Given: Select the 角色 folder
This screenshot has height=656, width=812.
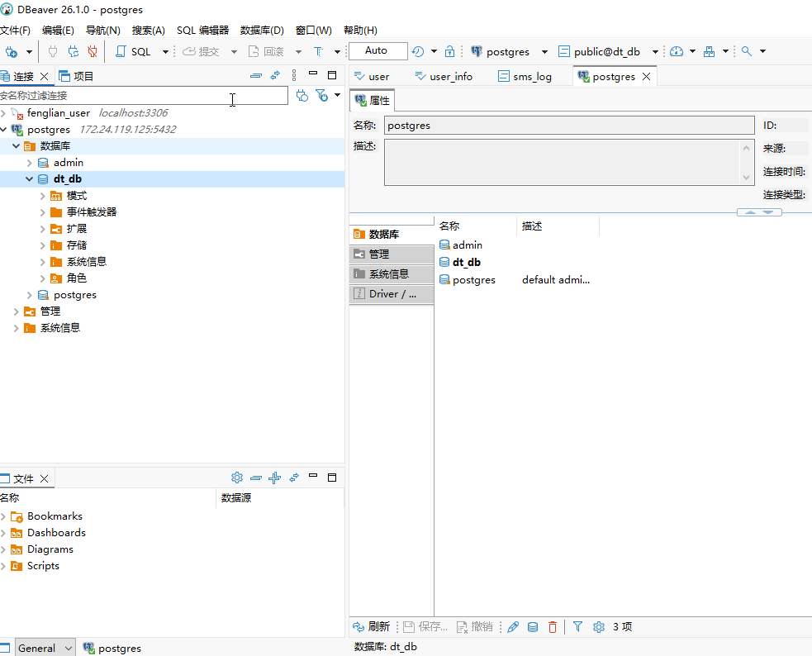Looking at the screenshot, I should pyautogui.click(x=77, y=278).
